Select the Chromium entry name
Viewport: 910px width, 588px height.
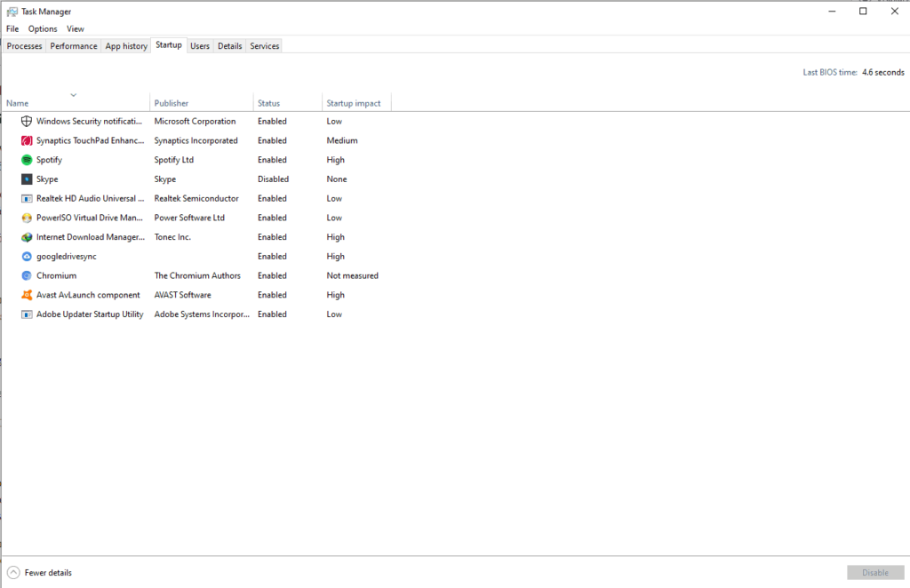click(x=56, y=275)
